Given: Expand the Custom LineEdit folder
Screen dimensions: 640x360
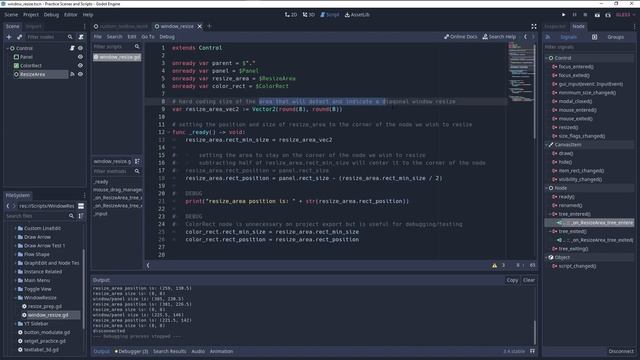Looking at the screenshot, I should [x=16, y=229].
